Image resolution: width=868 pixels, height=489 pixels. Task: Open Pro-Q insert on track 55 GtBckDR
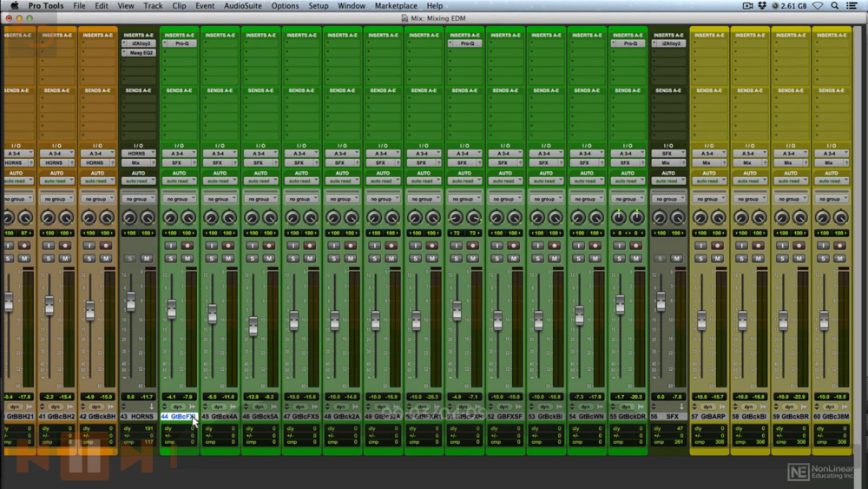click(x=628, y=43)
